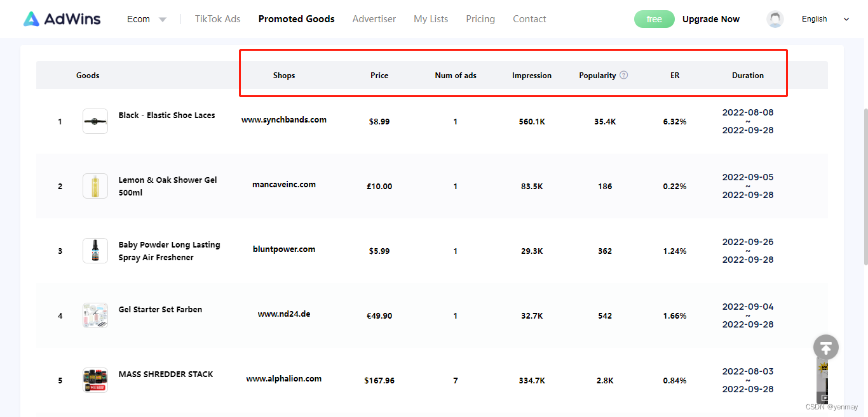Open Lemon & Oak Shower Gel thumbnail
This screenshot has width=868, height=417.
point(95,186)
